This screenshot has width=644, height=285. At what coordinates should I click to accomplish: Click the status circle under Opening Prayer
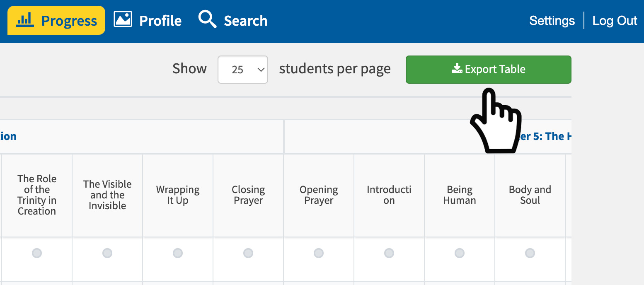coord(319,253)
